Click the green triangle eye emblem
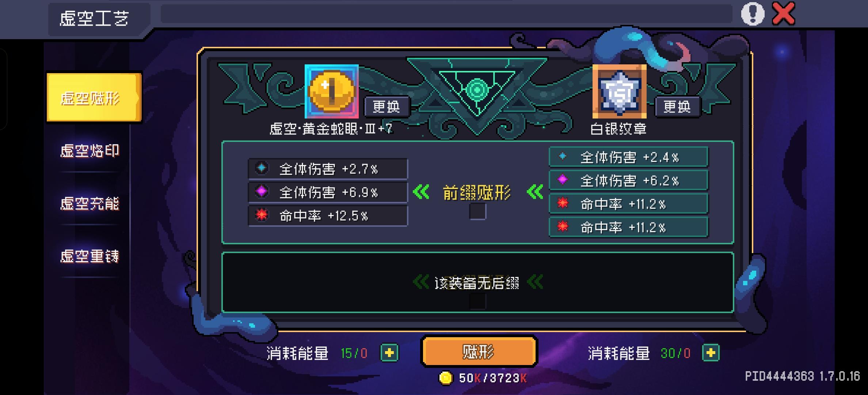Image resolution: width=868 pixels, height=395 pixels. (x=477, y=90)
